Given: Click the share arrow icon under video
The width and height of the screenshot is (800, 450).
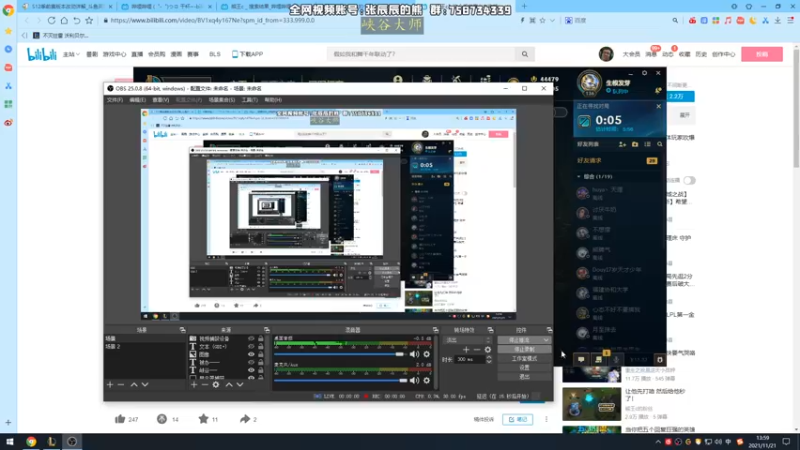Looking at the screenshot, I should point(245,419).
